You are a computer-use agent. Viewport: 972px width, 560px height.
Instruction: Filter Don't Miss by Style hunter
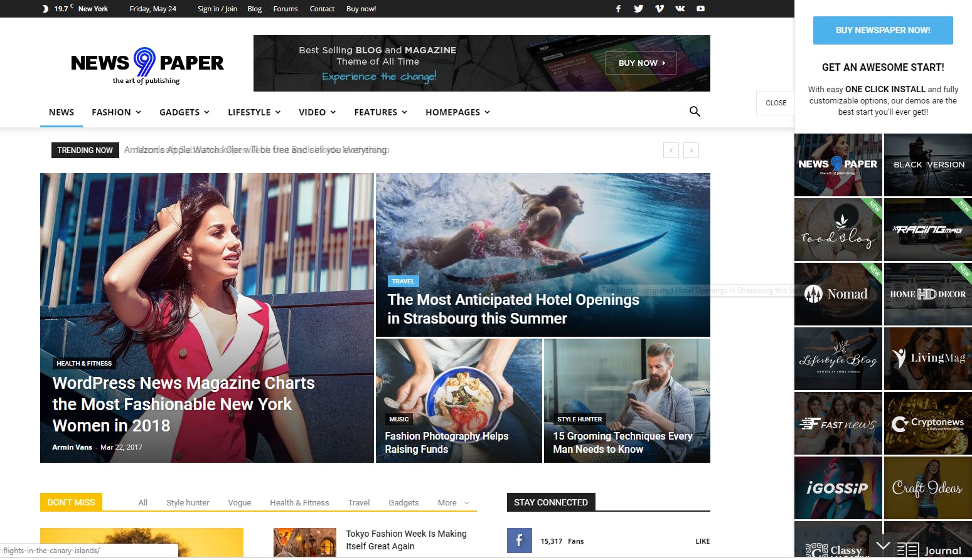coord(188,503)
